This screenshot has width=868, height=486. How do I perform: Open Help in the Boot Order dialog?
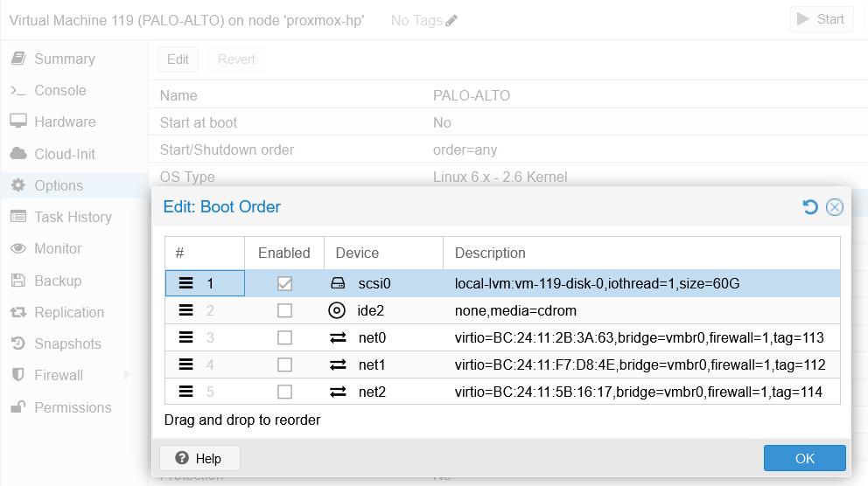pos(199,458)
